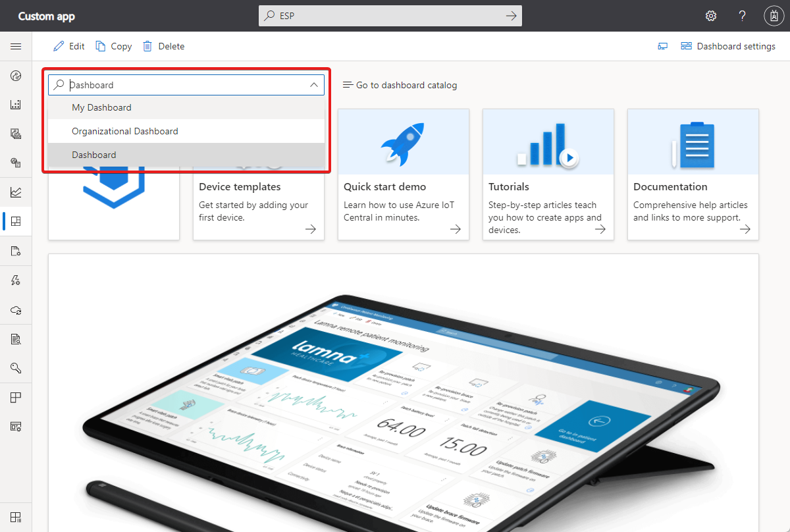This screenshot has width=790, height=532.
Task: Open Data export cloud icon in sidebar
Action: tap(16, 309)
